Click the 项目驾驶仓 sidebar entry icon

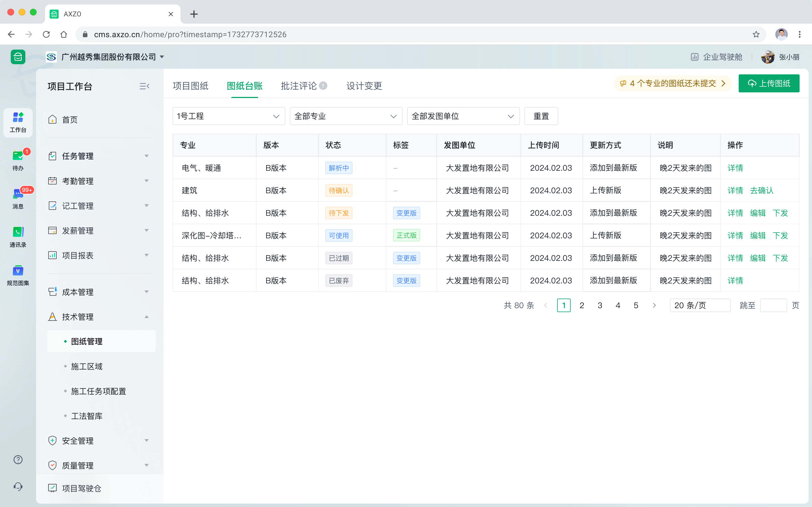52,488
